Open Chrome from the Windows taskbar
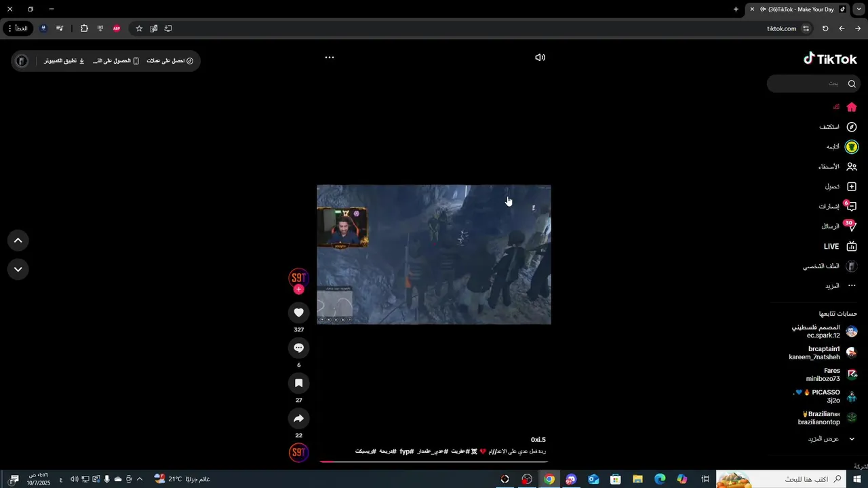Image resolution: width=868 pixels, height=488 pixels. click(x=549, y=479)
